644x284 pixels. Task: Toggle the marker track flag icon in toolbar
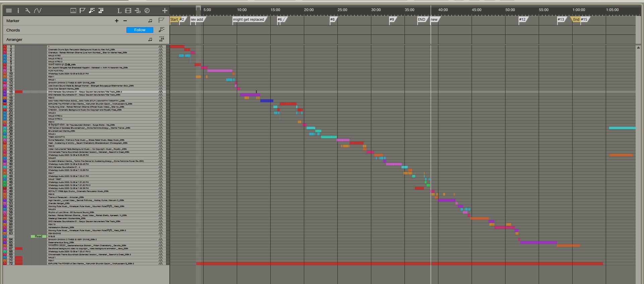[x=83, y=11]
